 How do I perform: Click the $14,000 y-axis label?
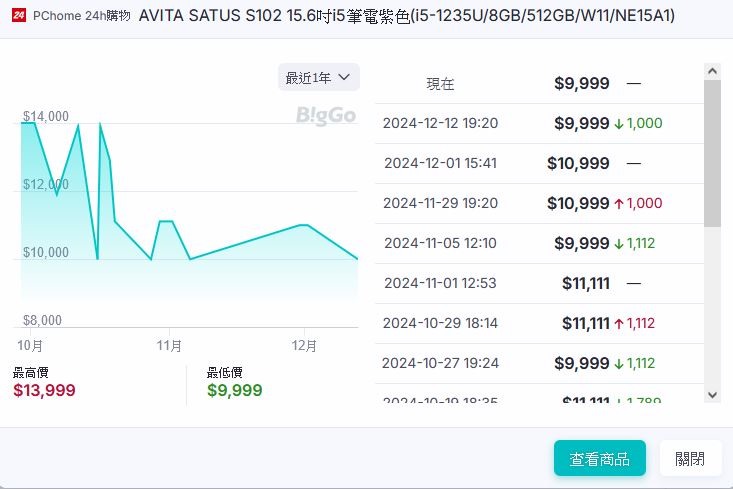tap(46, 116)
